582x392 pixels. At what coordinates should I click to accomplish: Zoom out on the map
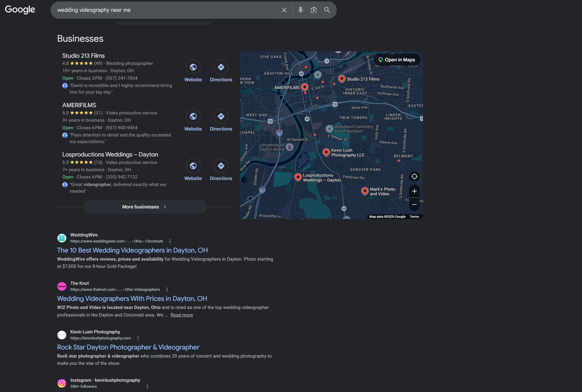[415, 204]
